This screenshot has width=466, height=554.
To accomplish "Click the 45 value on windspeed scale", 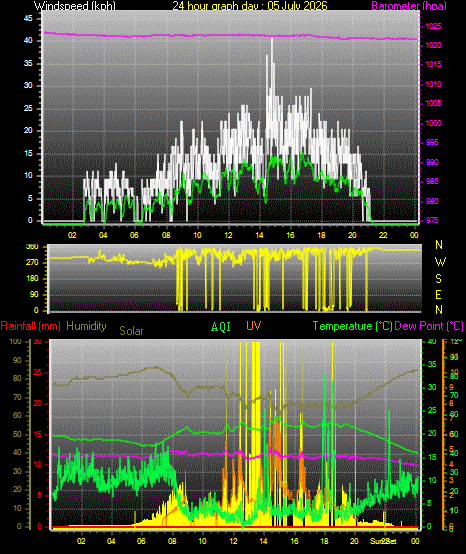I will pyautogui.click(x=28, y=18).
